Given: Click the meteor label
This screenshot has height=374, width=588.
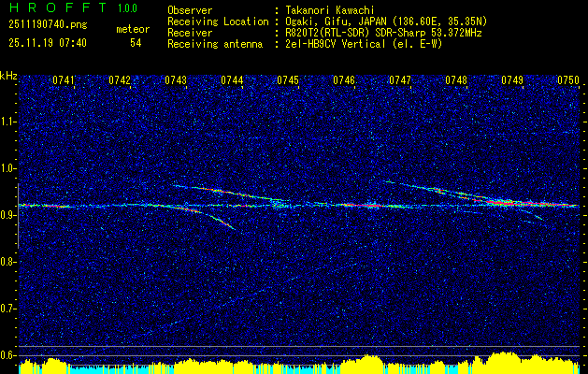Looking at the screenshot, I should pos(133,29).
